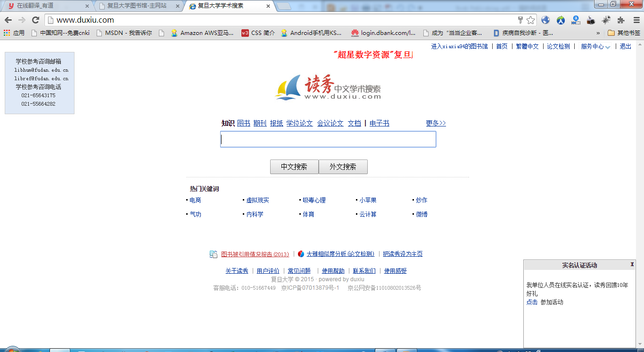Click the browser back arrow

[x=8, y=20]
